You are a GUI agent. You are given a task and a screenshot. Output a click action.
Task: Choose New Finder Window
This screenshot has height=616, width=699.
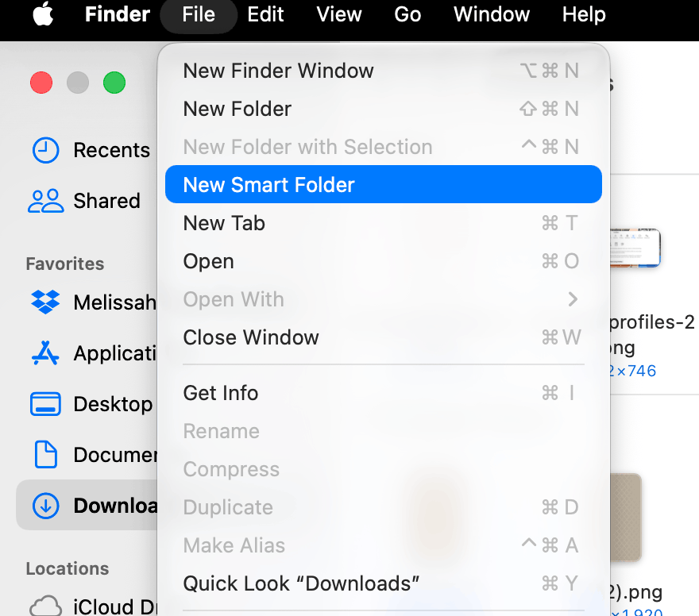point(384,71)
